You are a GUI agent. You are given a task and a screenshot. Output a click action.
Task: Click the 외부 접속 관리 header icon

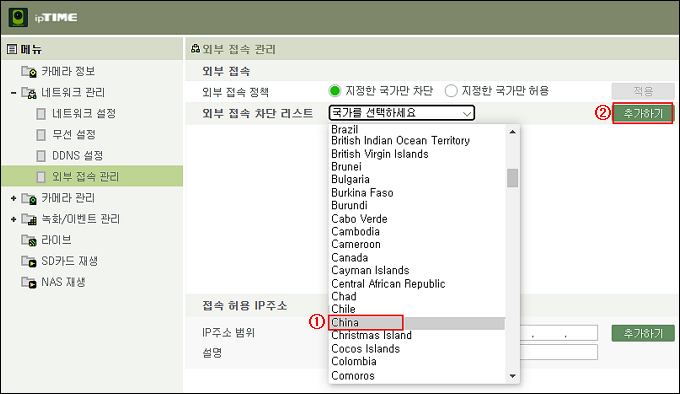point(196,49)
